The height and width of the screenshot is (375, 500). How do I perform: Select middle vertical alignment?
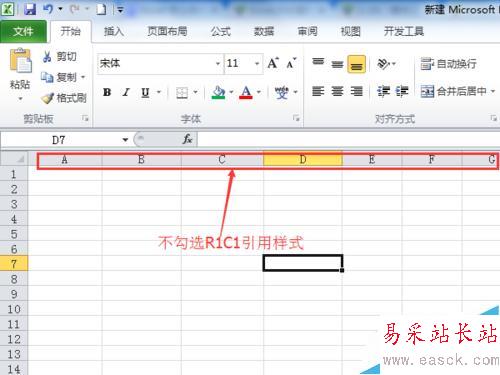point(337,63)
